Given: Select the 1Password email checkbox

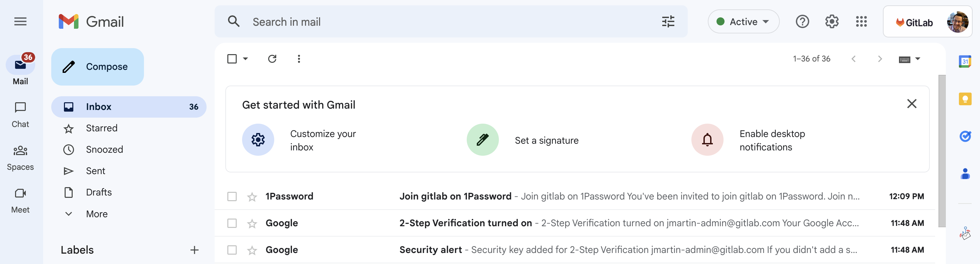Looking at the screenshot, I should (232, 197).
